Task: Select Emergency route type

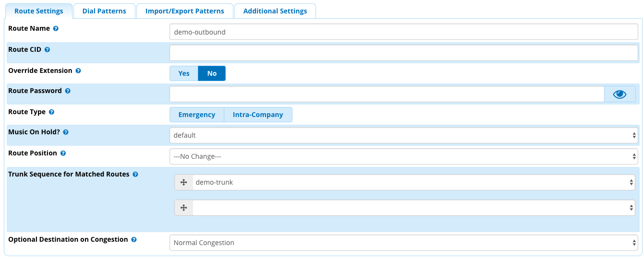Action: [x=197, y=115]
